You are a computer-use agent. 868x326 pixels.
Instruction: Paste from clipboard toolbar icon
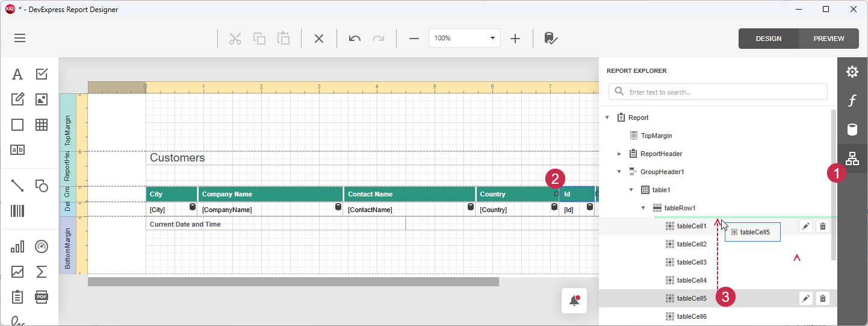[284, 39]
